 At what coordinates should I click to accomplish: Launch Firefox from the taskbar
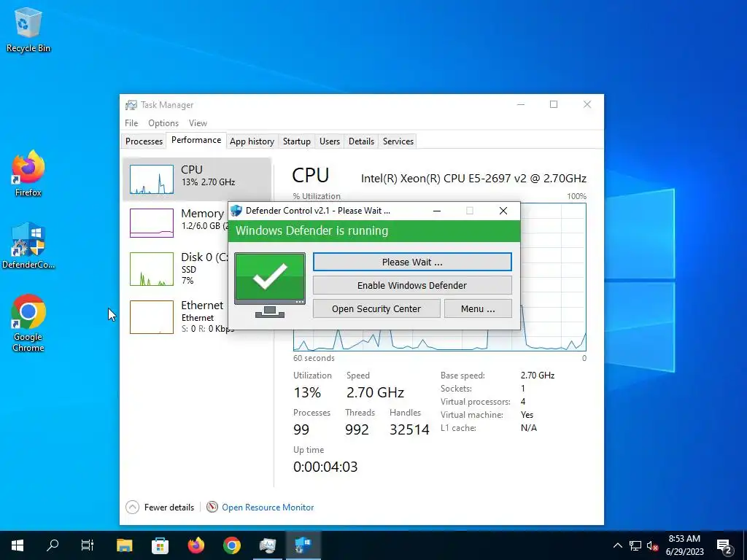coord(196,545)
